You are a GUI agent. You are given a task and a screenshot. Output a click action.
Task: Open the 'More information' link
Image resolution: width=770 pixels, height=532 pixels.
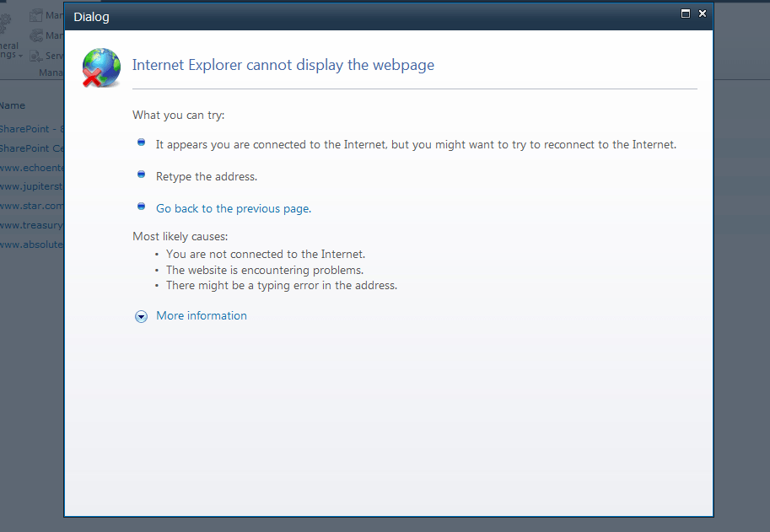pyautogui.click(x=202, y=315)
